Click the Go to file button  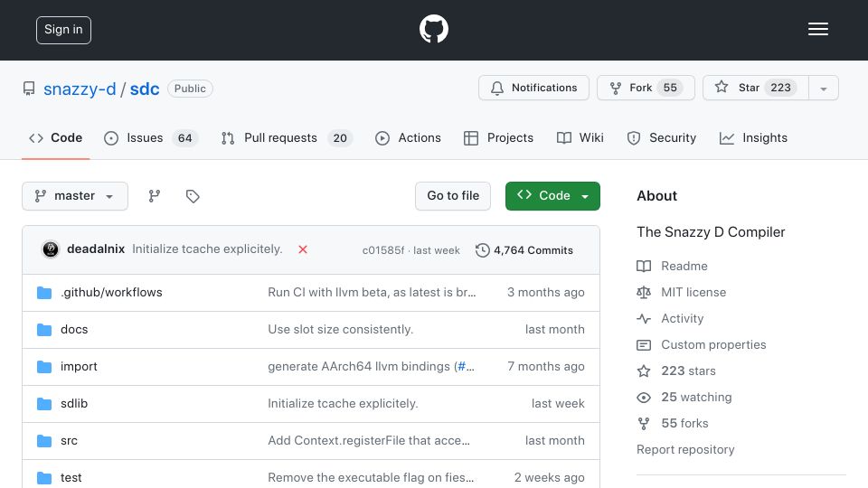click(453, 196)
